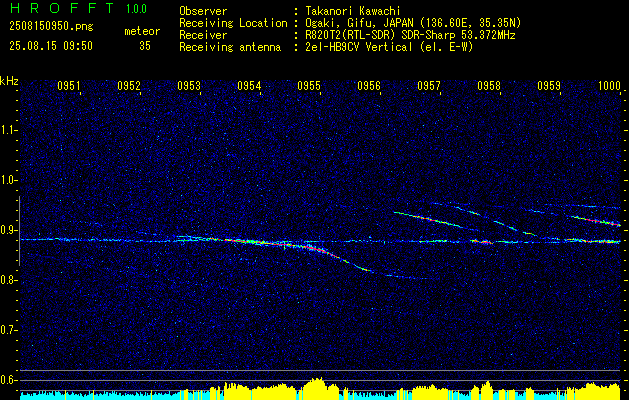This screenshot has width=629, height=400.
Task: Click the Receiver label
Action: click(x=203, y=35)
